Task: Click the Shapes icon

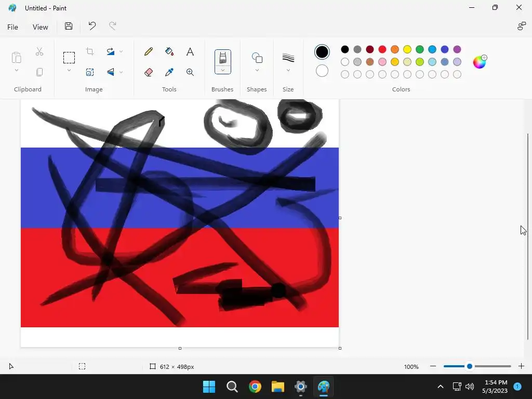Action: tap(257, 58)
